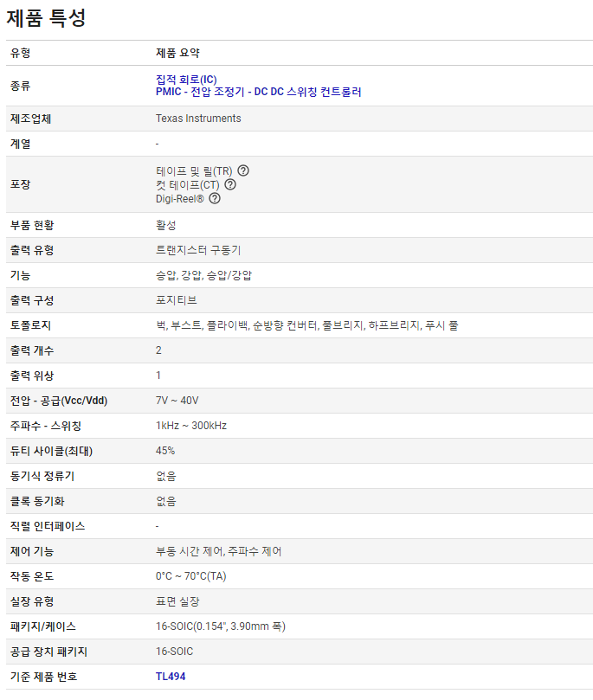Follow the PMIC DC DC 스위칭 컨트롤러 link
Image resolution: width=593 pixels, height=700 pixels.
pos(259,92)
